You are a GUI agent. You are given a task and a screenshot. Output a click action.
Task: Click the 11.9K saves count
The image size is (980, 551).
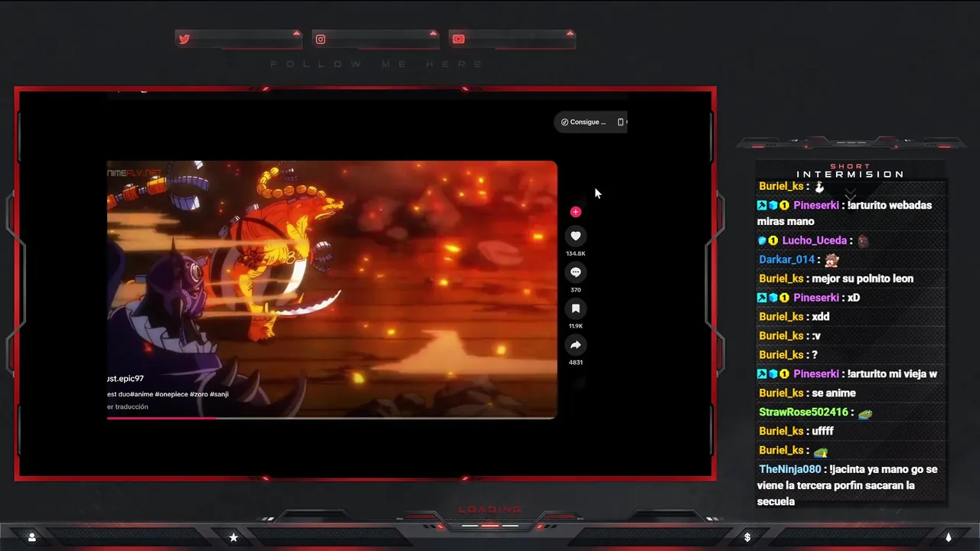coord(576,326)
